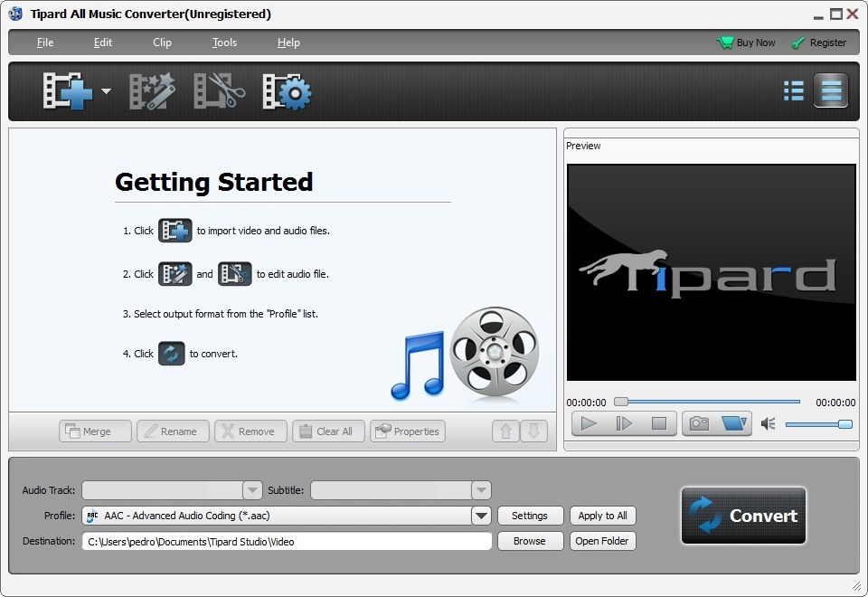The height and width of the screenshot is (597, 868).
Task: Click Apply to All button
Action: tap(603, 516)
